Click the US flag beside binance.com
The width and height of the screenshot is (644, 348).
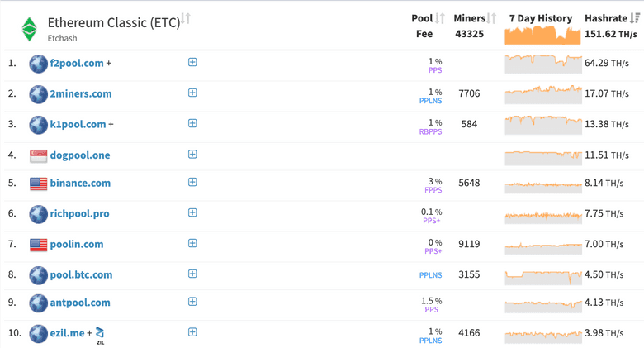38,184
